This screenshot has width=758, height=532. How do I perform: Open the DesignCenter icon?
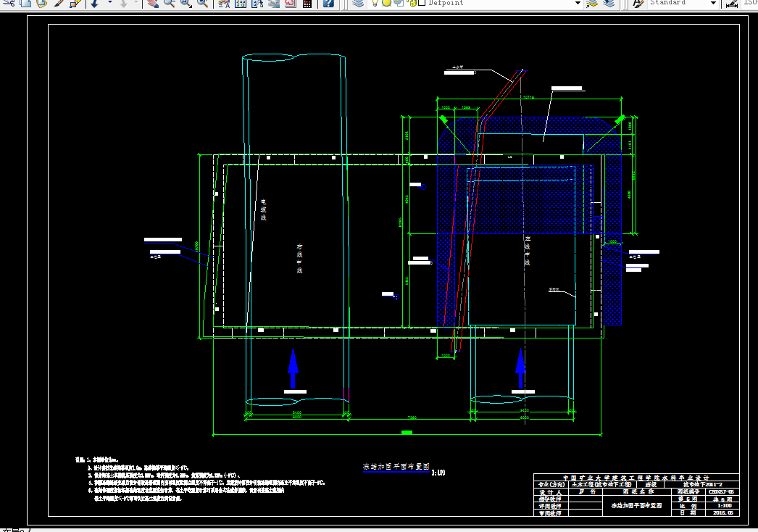pos(241,3)
